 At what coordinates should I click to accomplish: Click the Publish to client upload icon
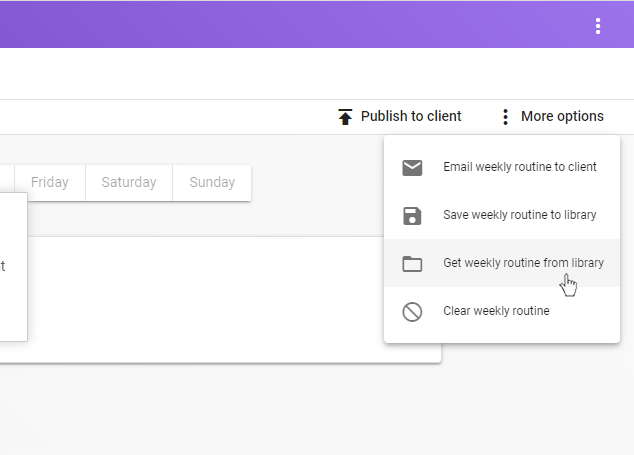(x=345, y=117)
